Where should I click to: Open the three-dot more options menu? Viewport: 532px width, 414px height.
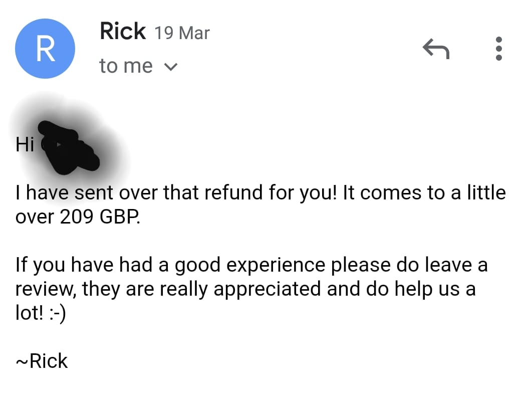(x=498, y=49)
